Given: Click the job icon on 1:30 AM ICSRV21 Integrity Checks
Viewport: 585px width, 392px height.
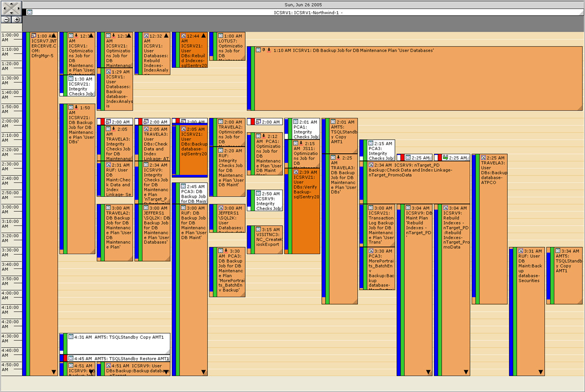Looking at the screenshot, I should (x=71, y=79).
